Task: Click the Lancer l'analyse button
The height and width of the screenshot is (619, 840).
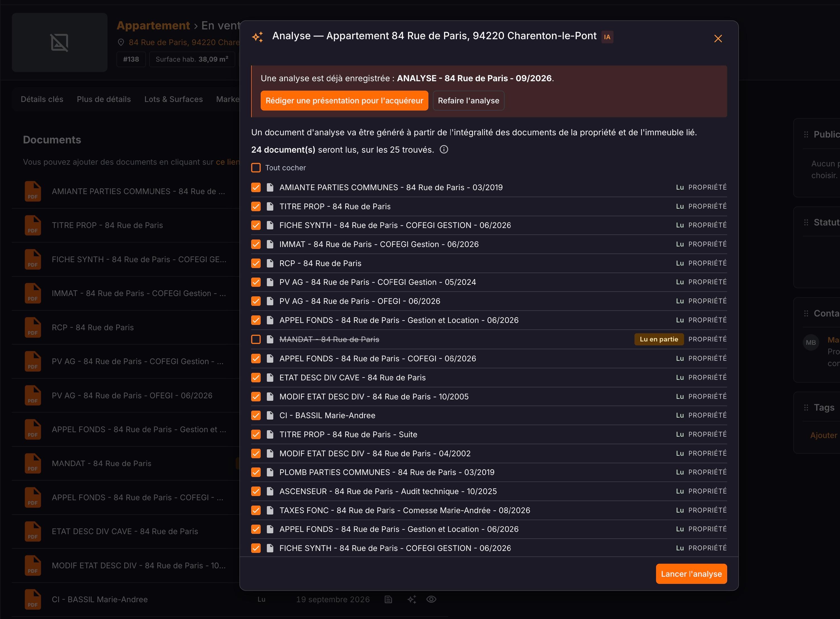Action: click(x=691, y=574)
